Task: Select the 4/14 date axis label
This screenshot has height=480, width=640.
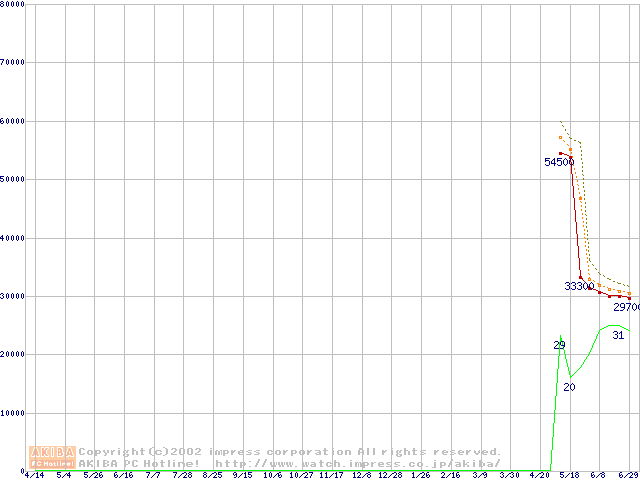Action: 34,476
